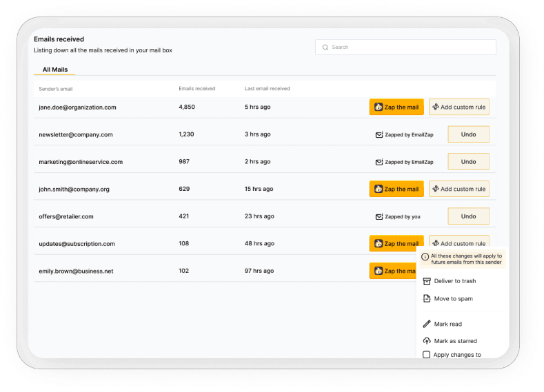Select marketing@onlineservice.com sender address
Image resolution: width=544 pixels, height=392 pixels.
[81, 162]
